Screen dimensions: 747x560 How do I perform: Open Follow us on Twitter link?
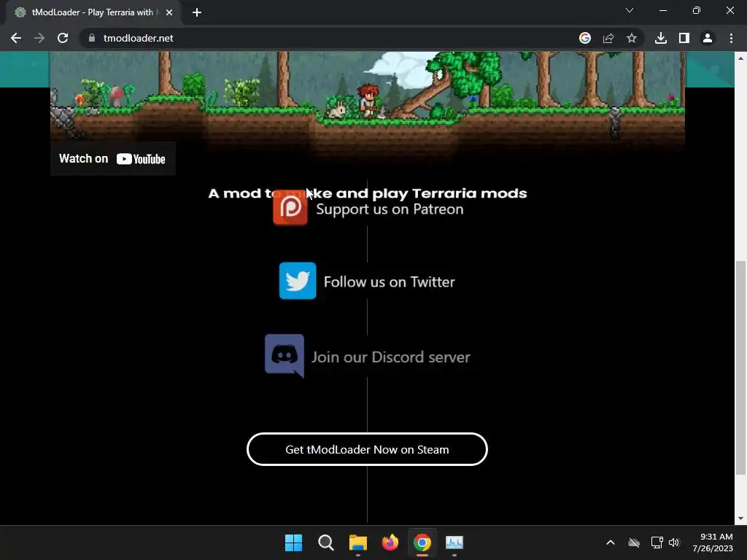tap(390, 282)
